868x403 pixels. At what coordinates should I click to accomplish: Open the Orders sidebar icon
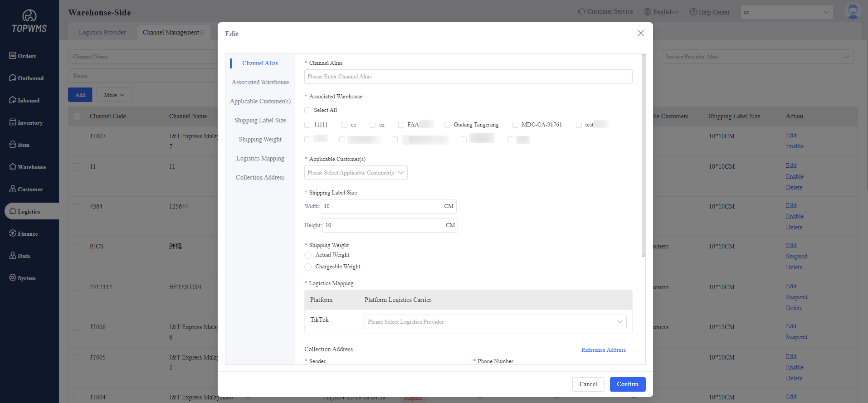[x=13, y=56]
